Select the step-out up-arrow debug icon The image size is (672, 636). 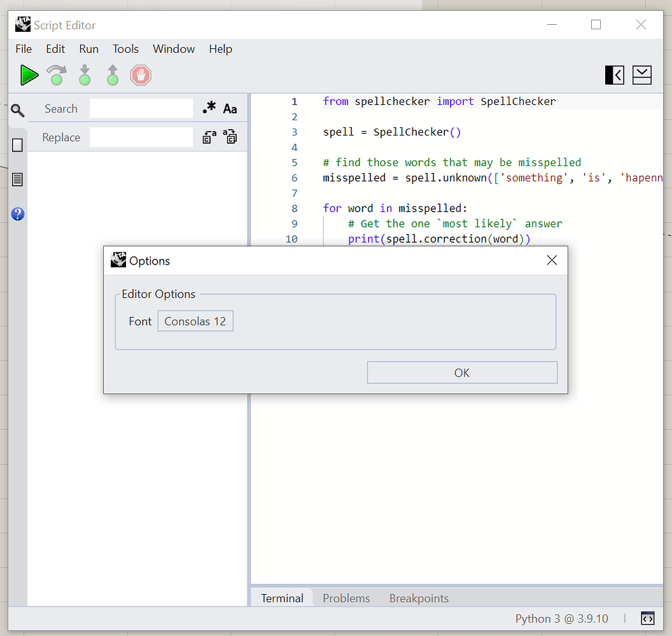(113, 74)
